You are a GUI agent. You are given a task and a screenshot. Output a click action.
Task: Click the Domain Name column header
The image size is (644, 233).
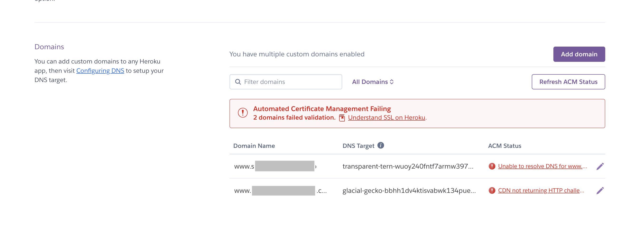[x=254, y=146]
